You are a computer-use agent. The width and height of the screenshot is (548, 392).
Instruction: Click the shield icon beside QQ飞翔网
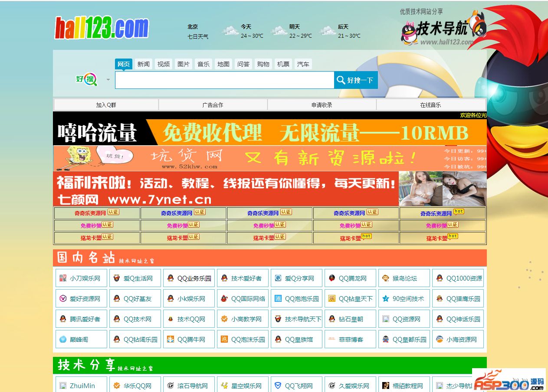278,385
